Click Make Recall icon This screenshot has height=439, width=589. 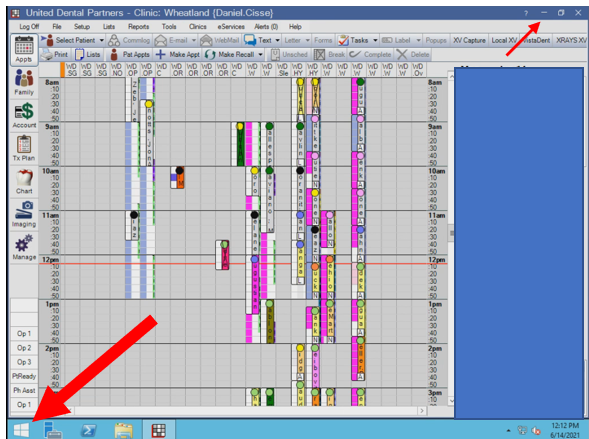[210, 54]
